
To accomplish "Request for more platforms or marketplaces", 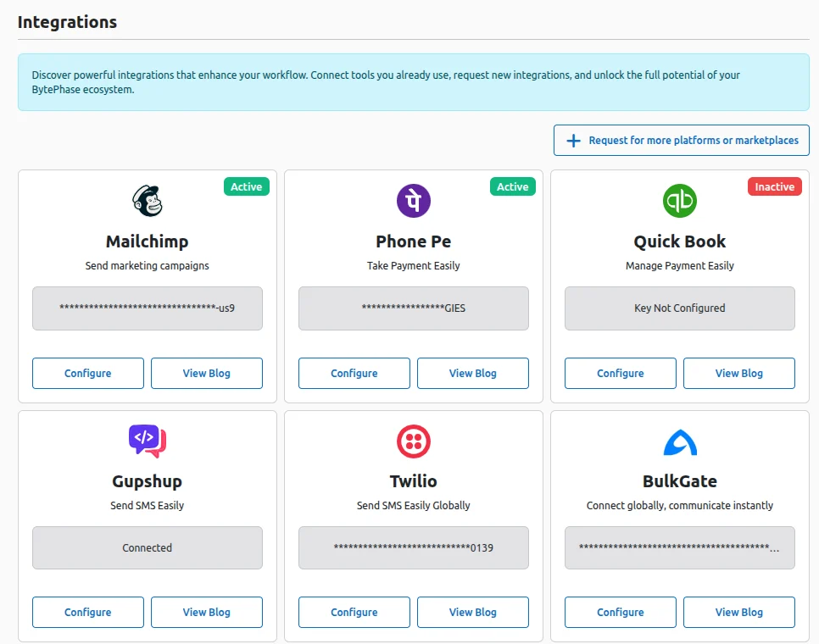I will coord(682,141).
